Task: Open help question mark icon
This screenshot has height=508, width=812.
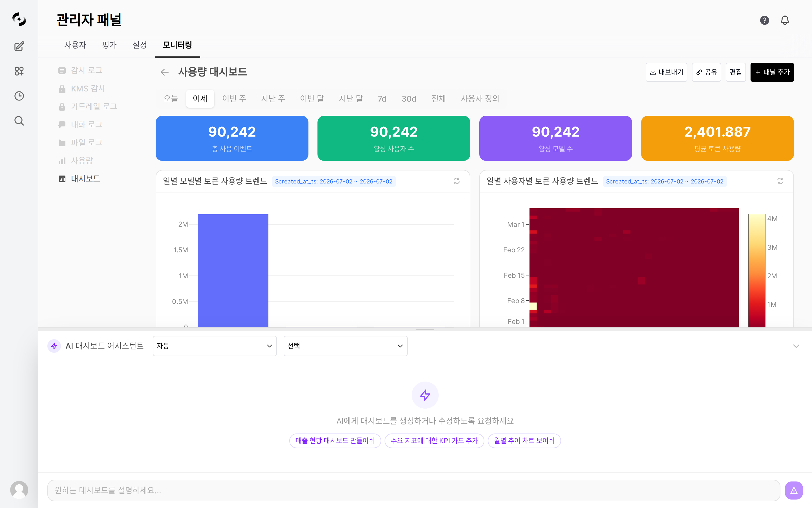Action: pos(764,20)
